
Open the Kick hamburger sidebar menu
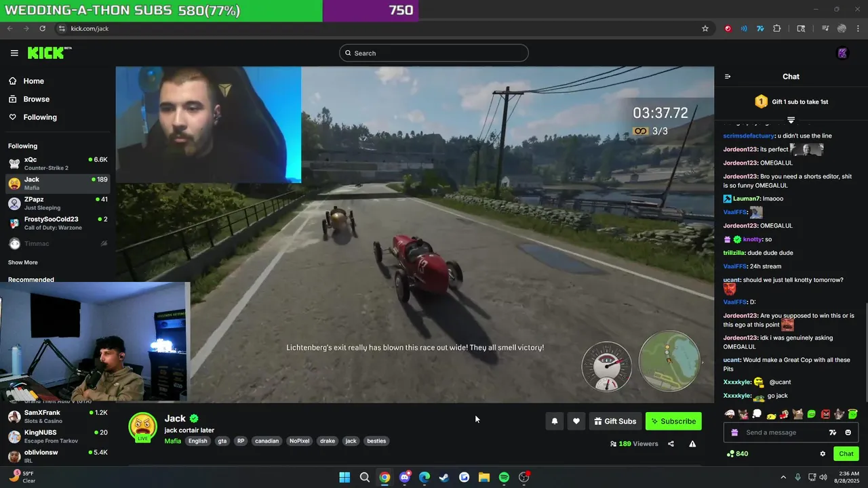(x=14, y=53)
